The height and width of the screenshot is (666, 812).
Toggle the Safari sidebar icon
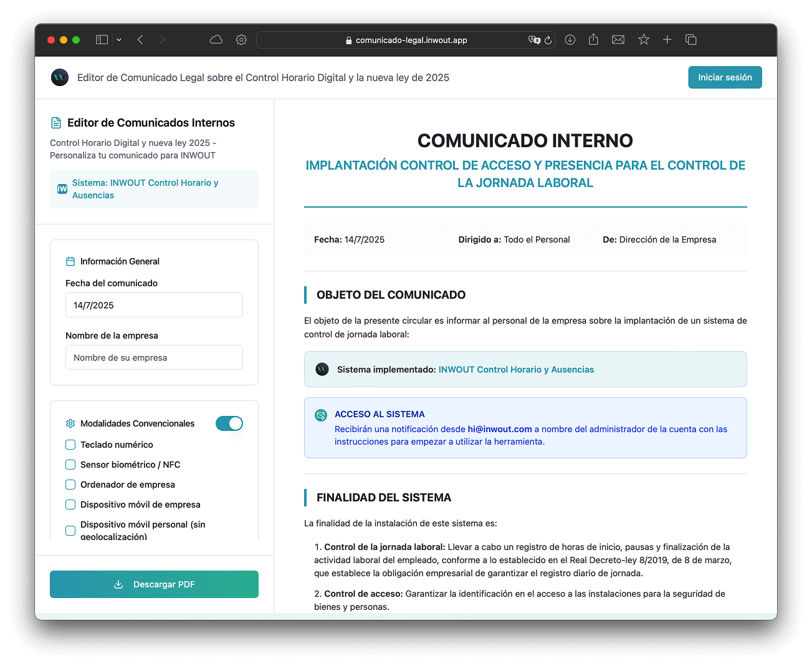coord(102,40)
